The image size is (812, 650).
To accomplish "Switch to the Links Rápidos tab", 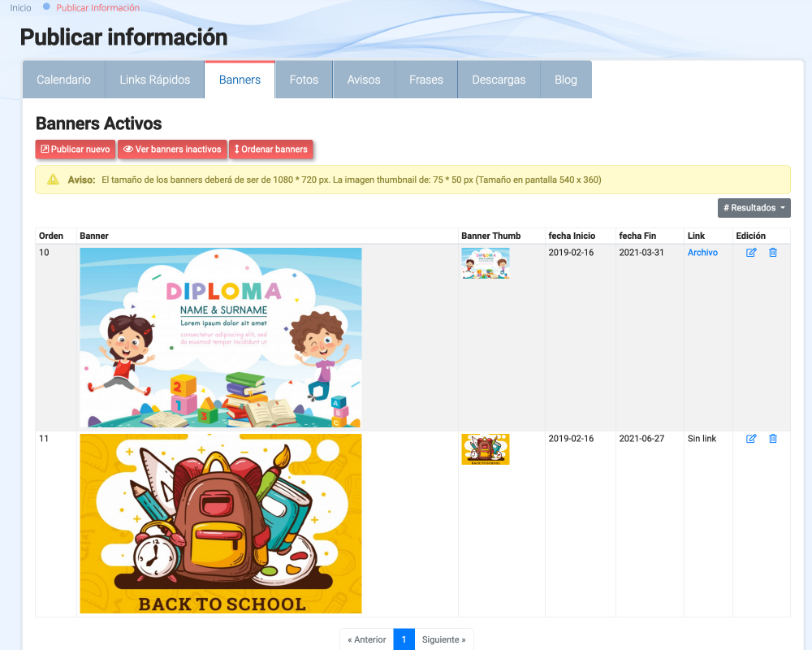I will click(x=155, y=80).
